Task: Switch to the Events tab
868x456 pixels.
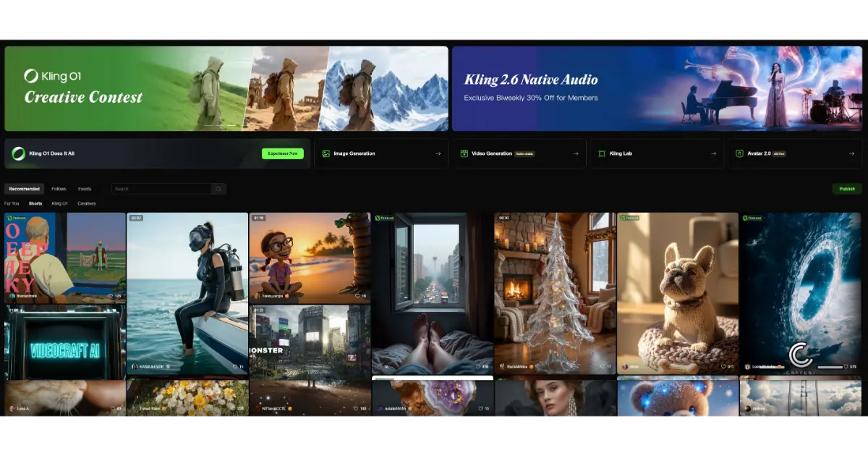Action: click(85, 189)
